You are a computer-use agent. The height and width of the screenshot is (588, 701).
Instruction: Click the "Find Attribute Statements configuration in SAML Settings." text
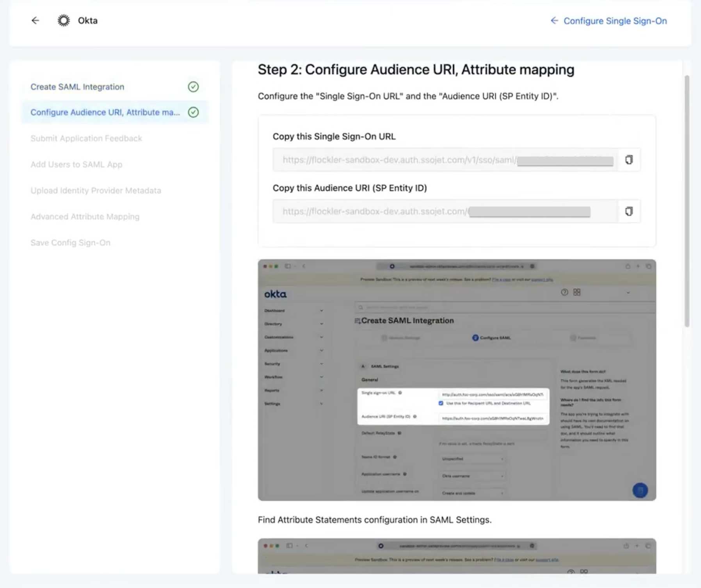[x=375, y=520]
